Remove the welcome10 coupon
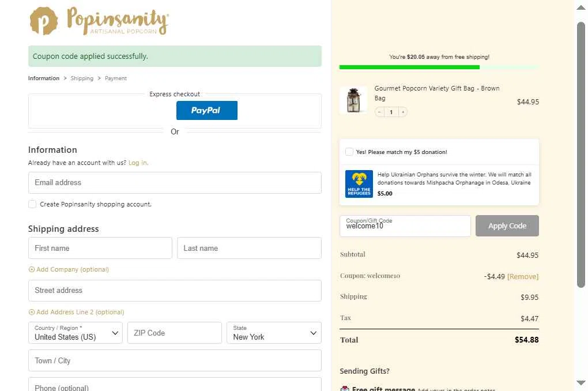 pyautogui.click(x=523, y=277)
